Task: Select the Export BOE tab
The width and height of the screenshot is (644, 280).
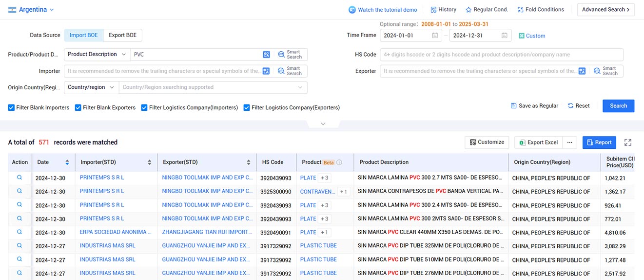Action: [x=122, y=35]
